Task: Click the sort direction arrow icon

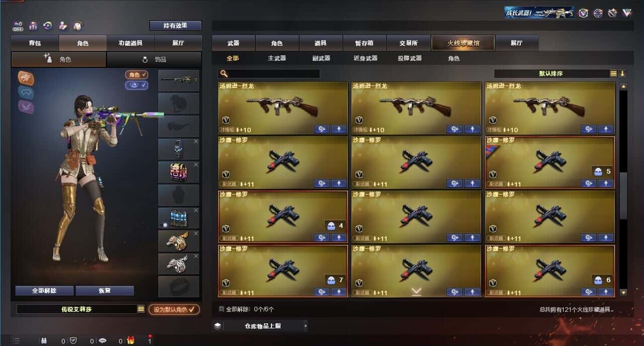Action: [622, 73]
